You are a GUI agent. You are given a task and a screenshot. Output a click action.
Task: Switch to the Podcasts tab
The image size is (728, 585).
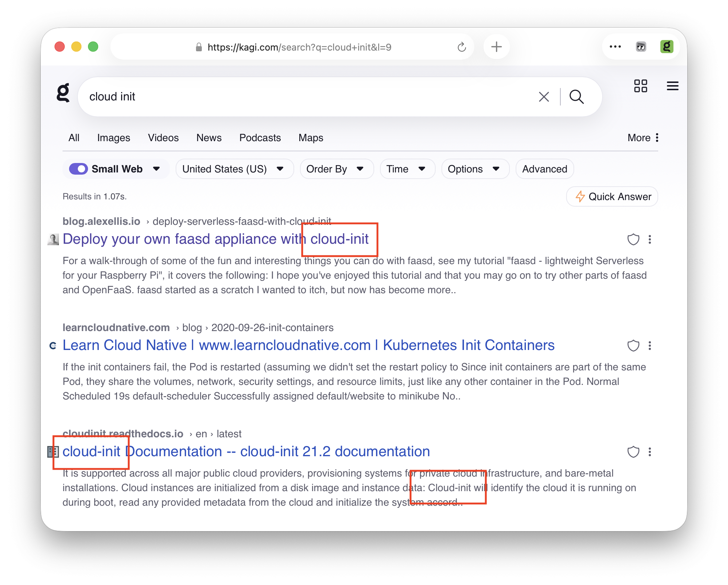[x=260, y=138]
